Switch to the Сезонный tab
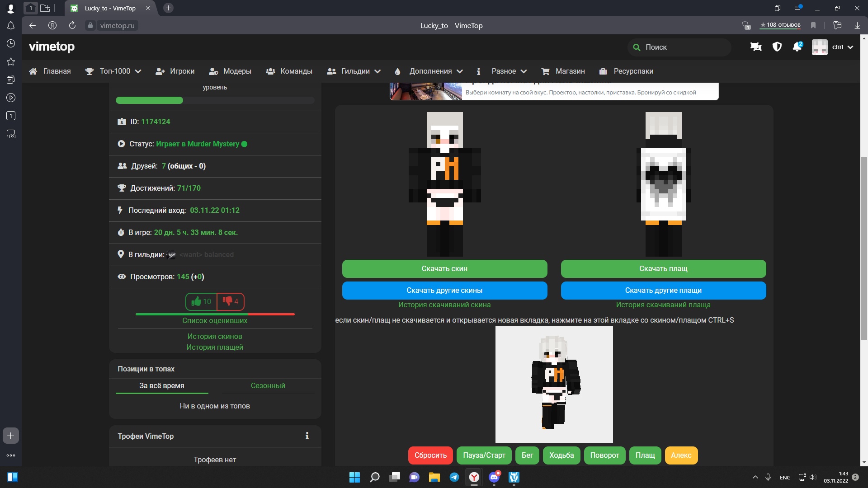The width and height of the screenshot is (868, 488). coord(268,385)
